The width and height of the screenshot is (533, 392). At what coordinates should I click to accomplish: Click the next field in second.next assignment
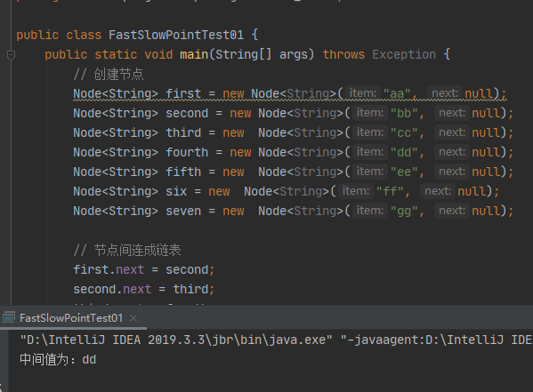137,290
